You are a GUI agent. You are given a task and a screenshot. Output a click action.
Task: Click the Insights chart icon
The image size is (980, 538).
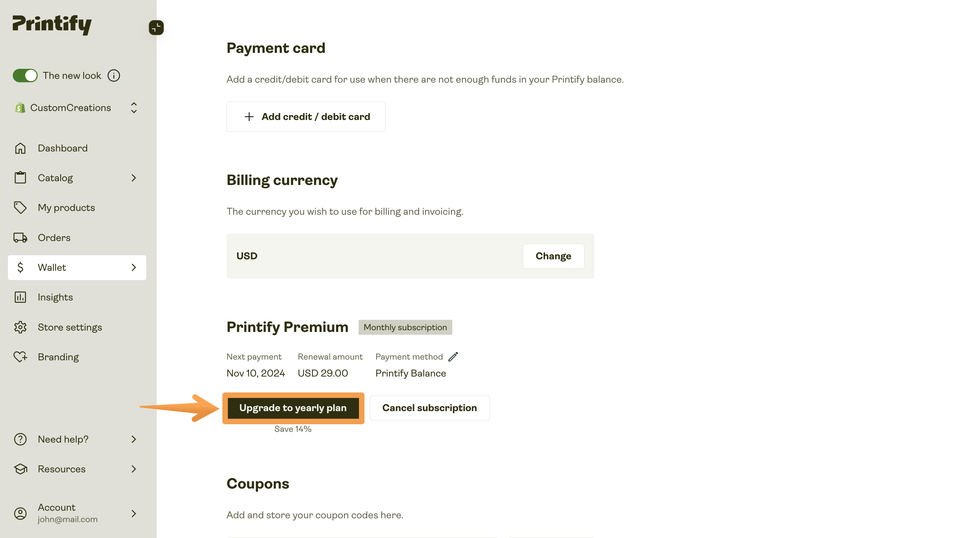(x=20, y=297)
